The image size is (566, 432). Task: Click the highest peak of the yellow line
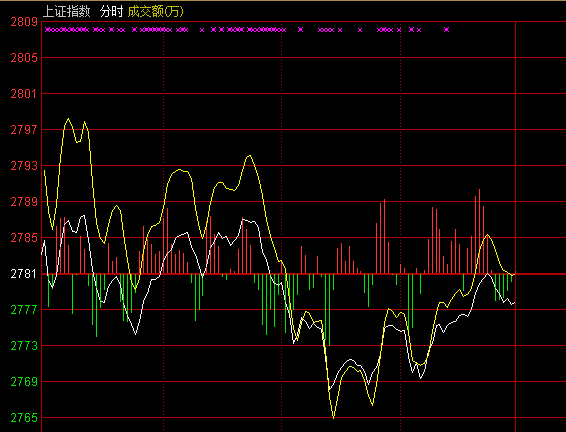pos(69,118)
